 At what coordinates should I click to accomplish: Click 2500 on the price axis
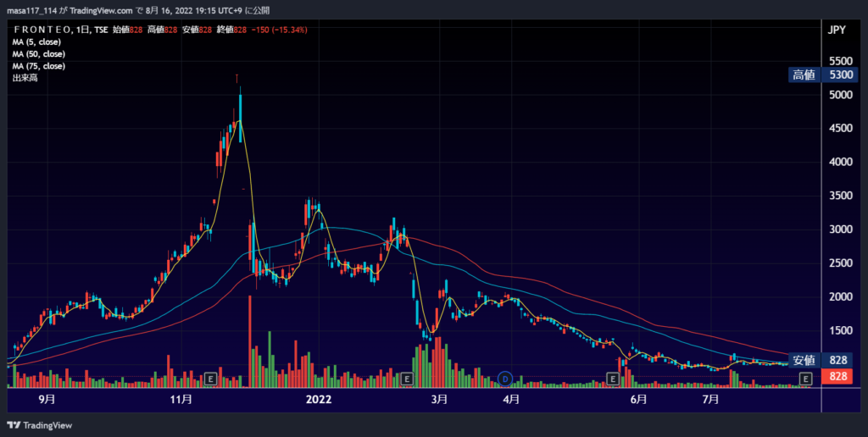[x=840, y=263]
